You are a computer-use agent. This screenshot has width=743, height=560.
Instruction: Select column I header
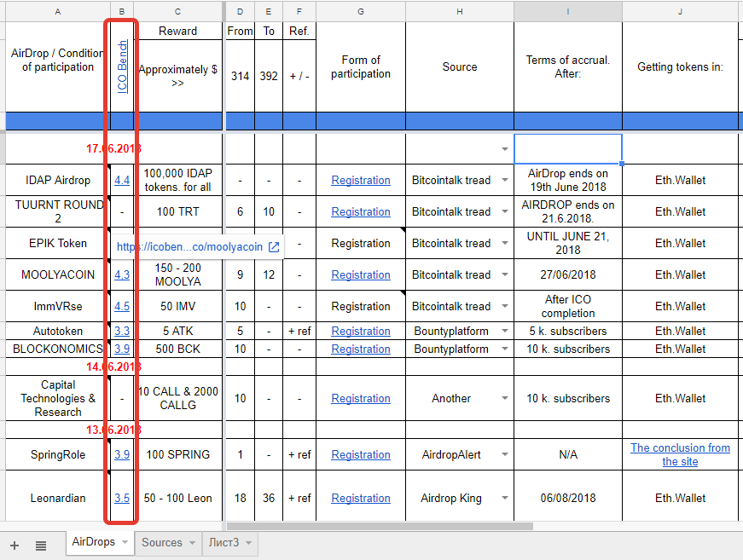coord(567,11)
